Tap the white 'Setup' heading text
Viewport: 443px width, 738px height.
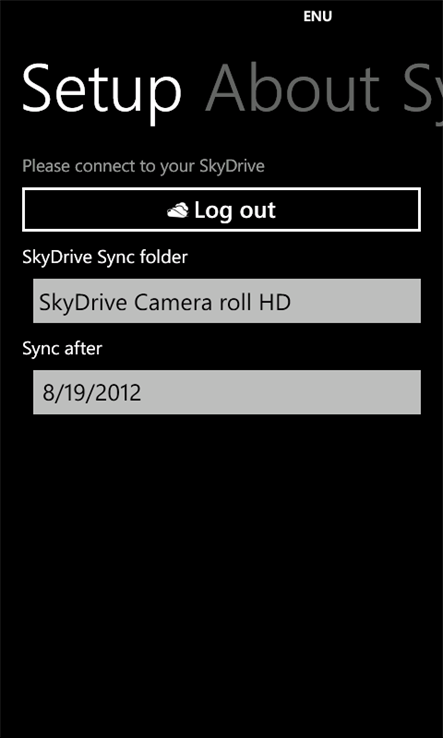click(102, 94)
